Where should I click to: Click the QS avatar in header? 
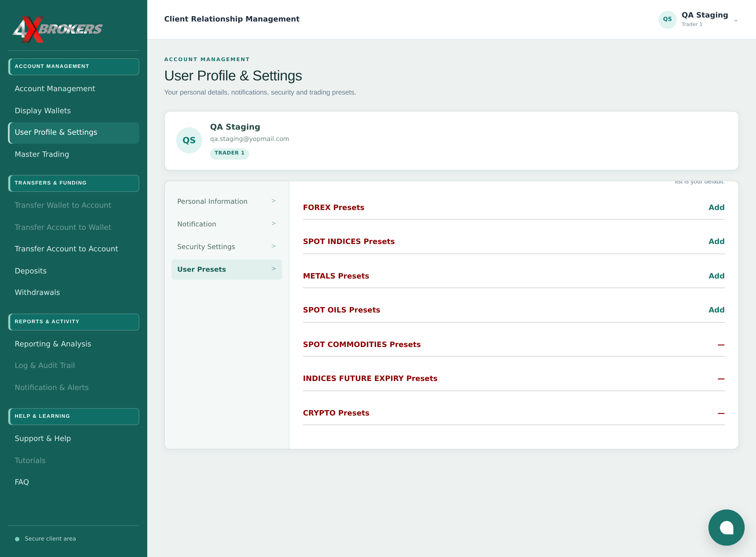pos(667,19)
